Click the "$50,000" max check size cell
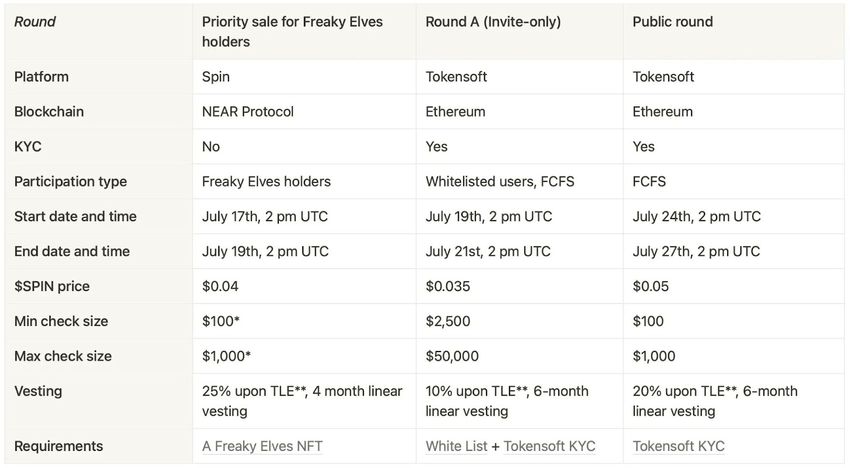The image size is (850, 468). (x=452, y=356)
